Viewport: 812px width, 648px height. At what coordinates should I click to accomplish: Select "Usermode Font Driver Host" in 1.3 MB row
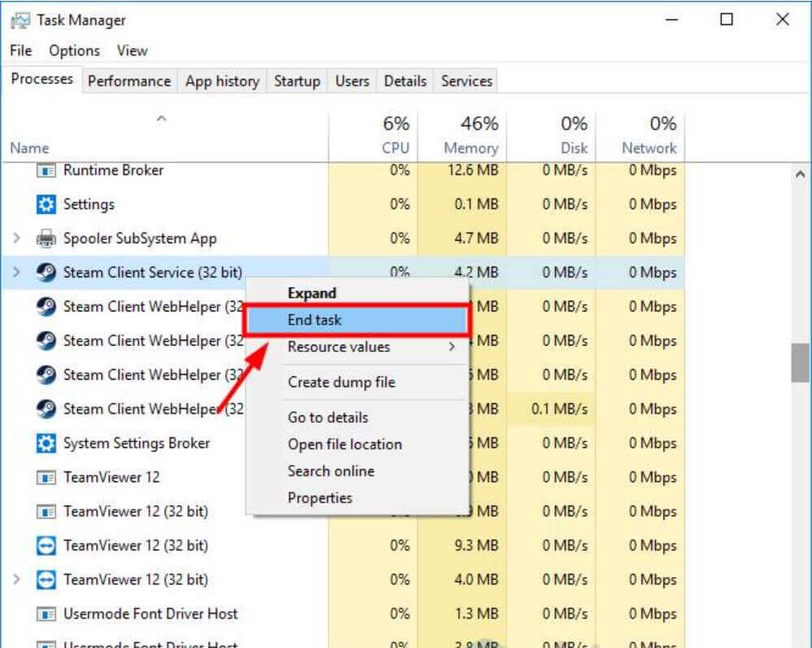(x=150, y=615)
